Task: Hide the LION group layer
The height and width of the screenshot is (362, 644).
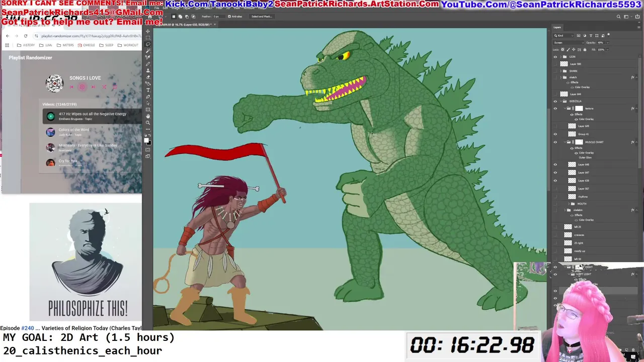Action: pyautogui.click(x=555, y=57)
